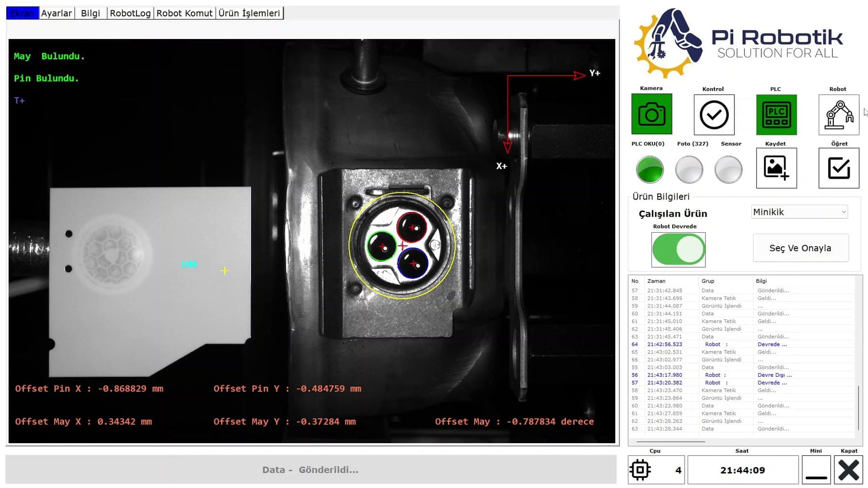Viewport: 868px width, 488px height.
Task: Minimize using the Mini button
Action: tap(816, 470)
